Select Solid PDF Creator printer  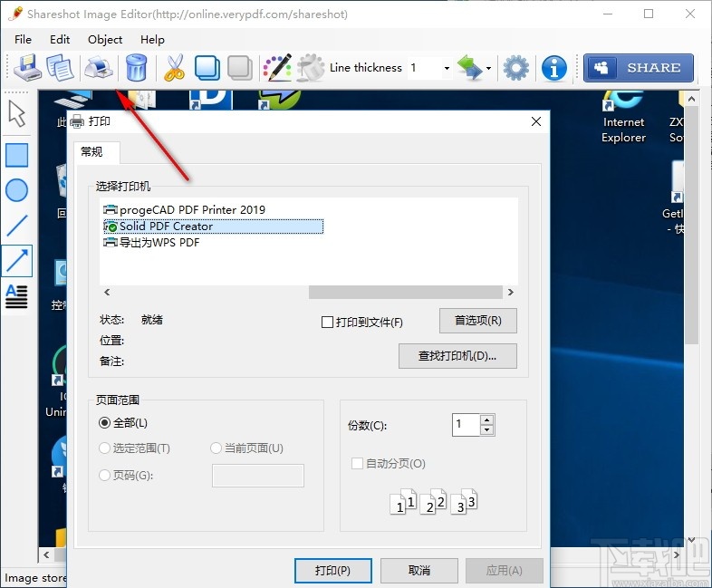[x=214, y=227]
